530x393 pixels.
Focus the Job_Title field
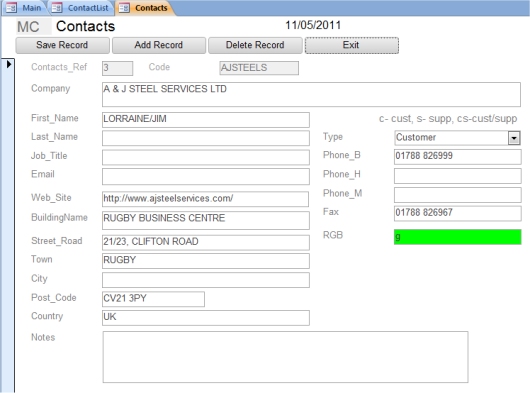pos(206,157)
